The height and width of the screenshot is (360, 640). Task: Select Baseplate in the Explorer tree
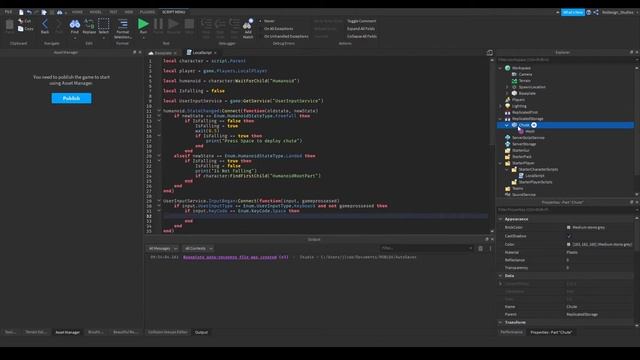tap(527, 93)
